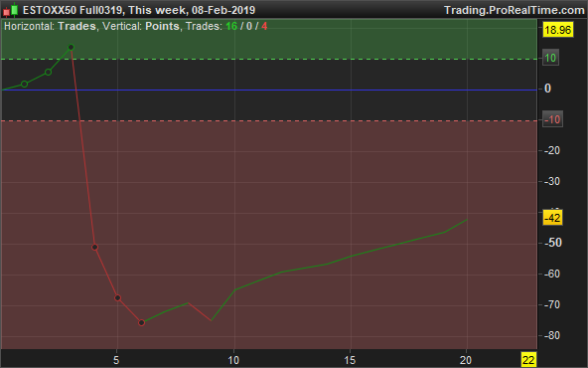The image size is (588, 368).
Task: Click the red trade marker near -50
Action: coord(95,247)
